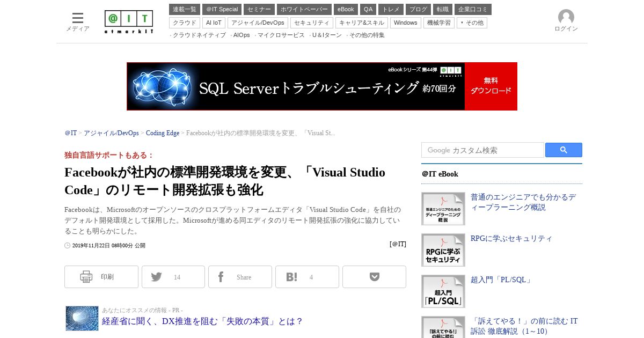Open セミナー tab

pyautogui.click(x=259, y=9)
